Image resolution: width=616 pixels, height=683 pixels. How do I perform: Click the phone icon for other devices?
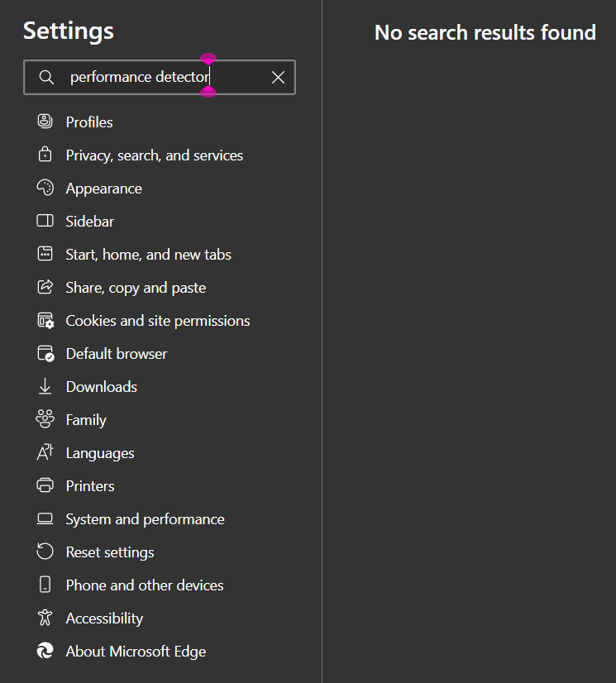45,585
